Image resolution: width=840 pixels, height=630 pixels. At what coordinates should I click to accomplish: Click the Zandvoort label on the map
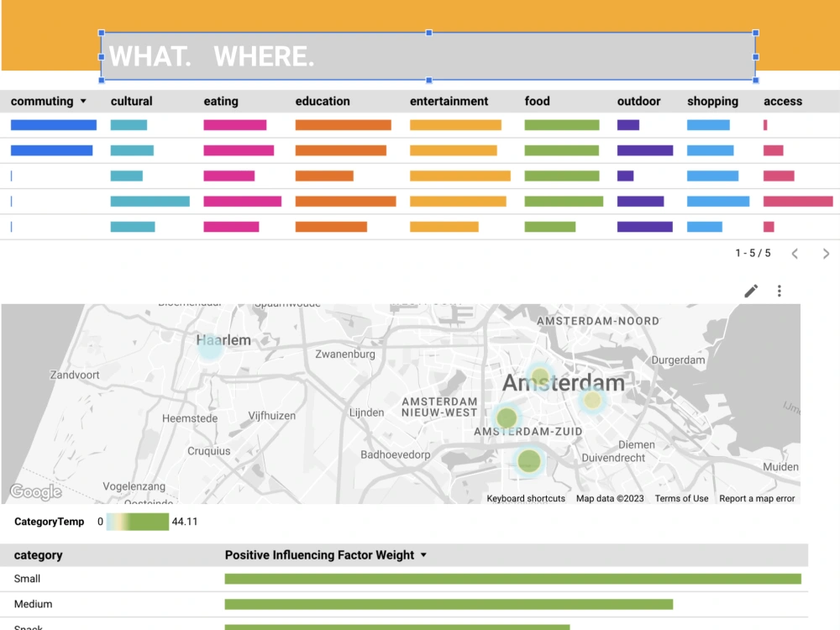tap(75, 375)
